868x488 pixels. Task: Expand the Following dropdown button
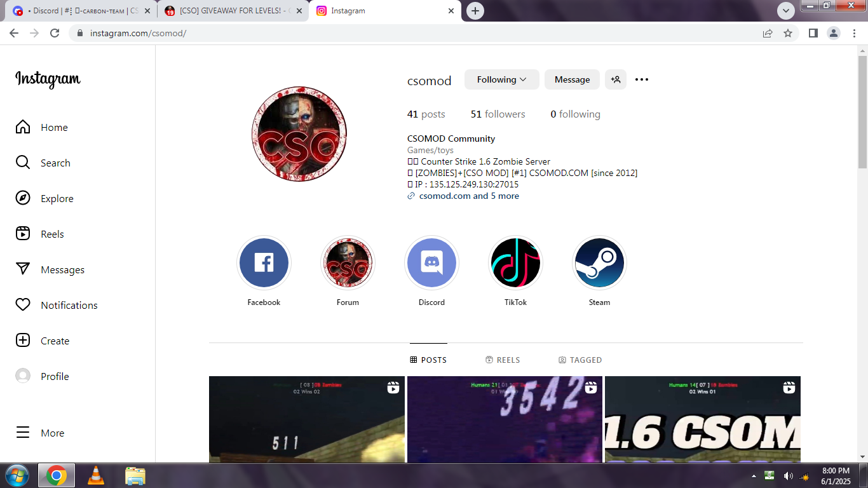(x=501, y=79)
